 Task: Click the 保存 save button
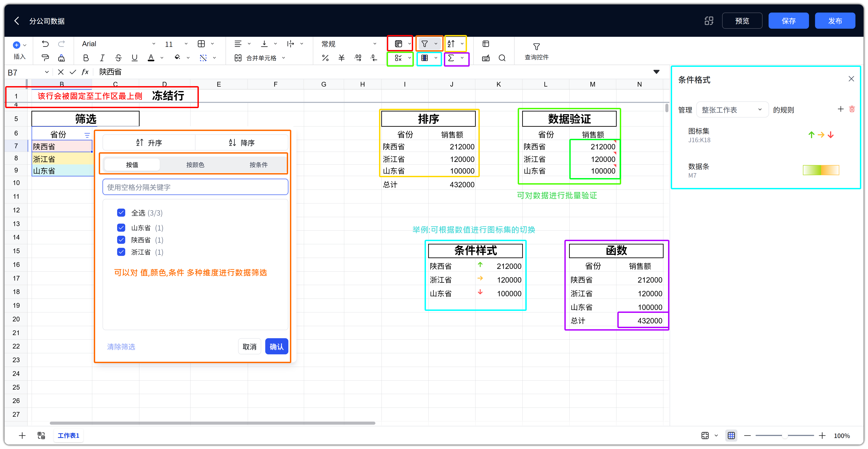789,21
